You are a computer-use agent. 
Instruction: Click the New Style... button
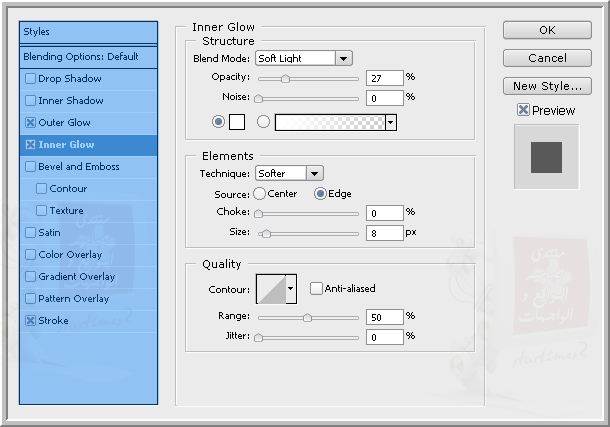(x=546, y=86)
